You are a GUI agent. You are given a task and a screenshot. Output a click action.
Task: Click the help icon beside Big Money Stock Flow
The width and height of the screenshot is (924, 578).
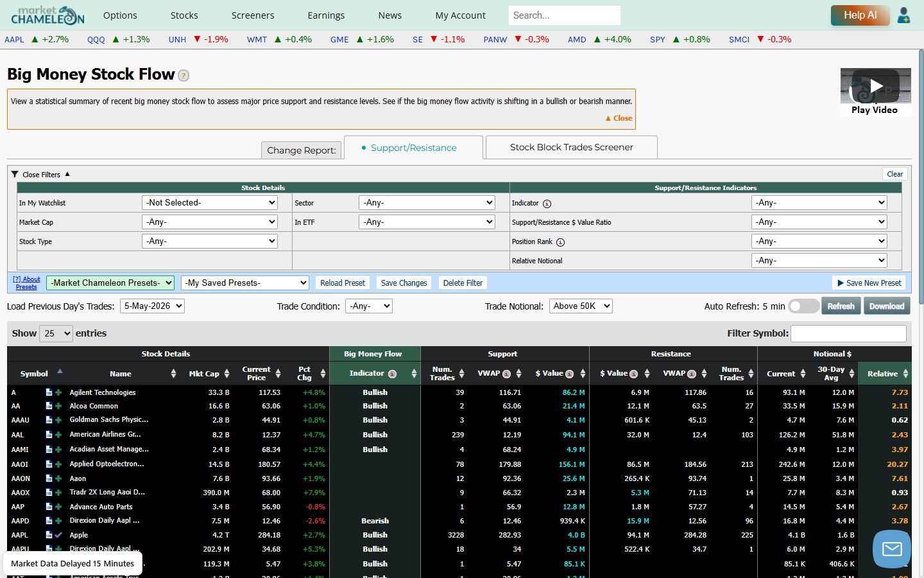point(184,76)
